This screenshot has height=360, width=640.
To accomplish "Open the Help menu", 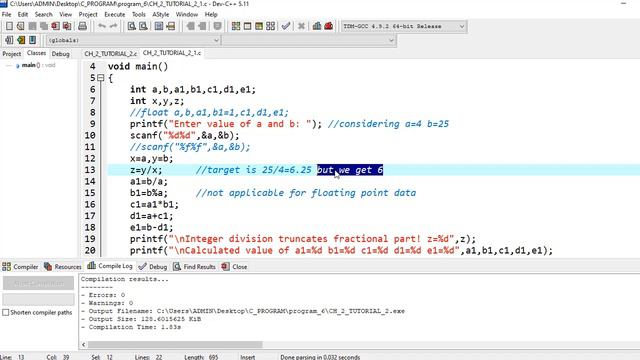I will (211, 14).
